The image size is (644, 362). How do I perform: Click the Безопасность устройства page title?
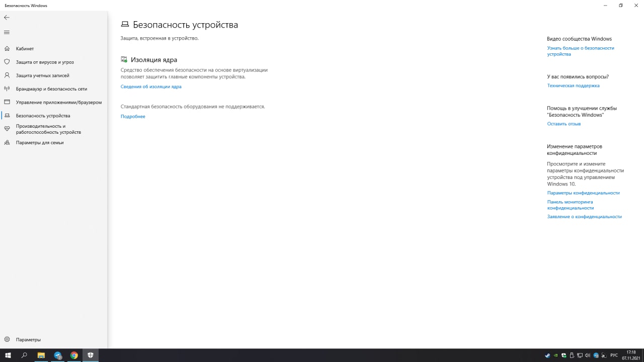[186, 25]
